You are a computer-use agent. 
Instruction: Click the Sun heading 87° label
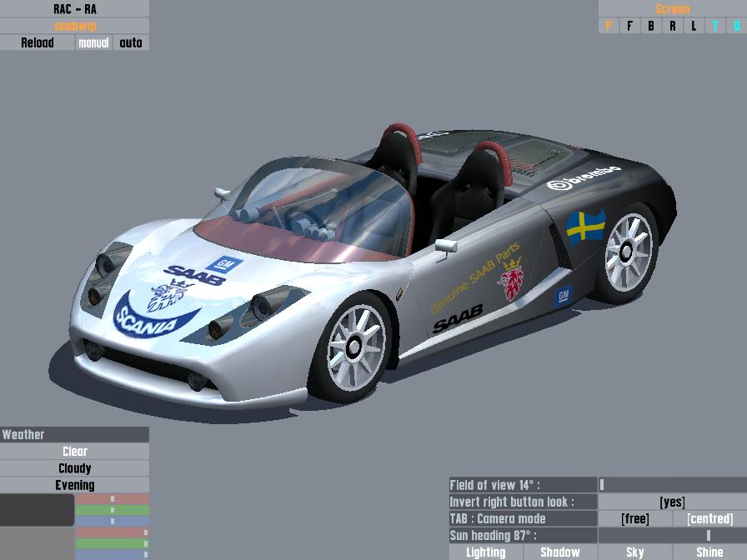point(523,535)
